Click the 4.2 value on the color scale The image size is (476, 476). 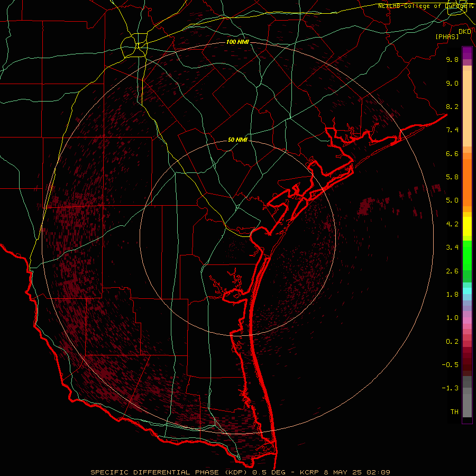pos(452,224)
